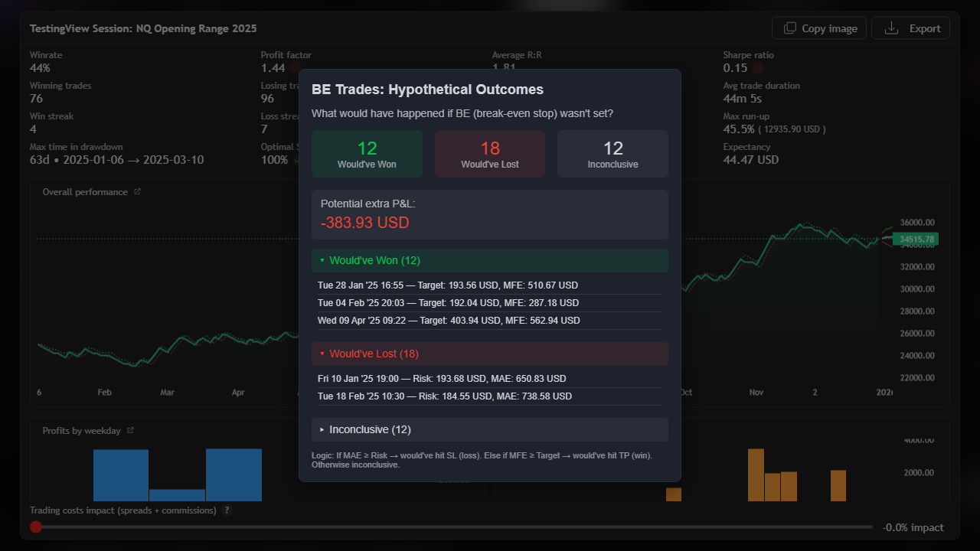The image size is (980, 551).
Task: Click the Expectancy 44.47 USD value
Action: pos(751,160)
